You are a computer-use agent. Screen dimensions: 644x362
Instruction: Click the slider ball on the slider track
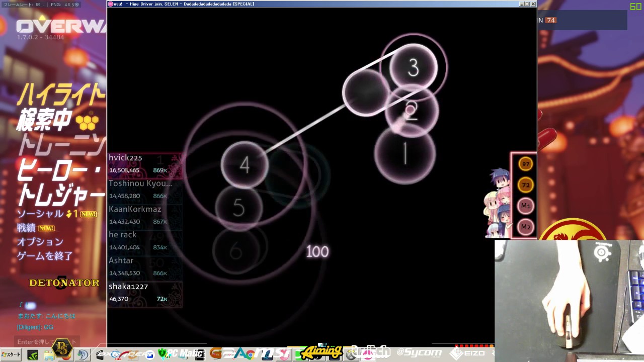pos(366,93)
